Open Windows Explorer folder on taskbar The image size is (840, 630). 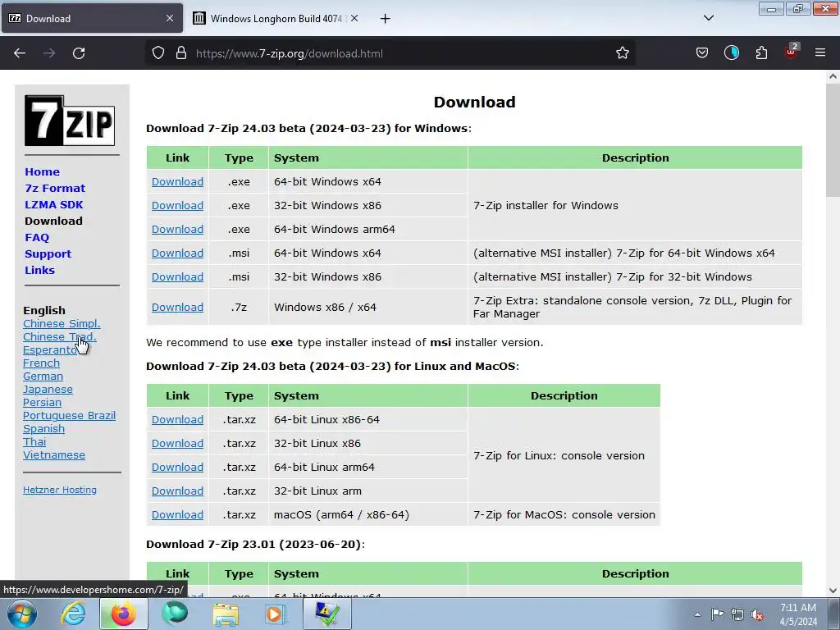(x=226, y=614)
